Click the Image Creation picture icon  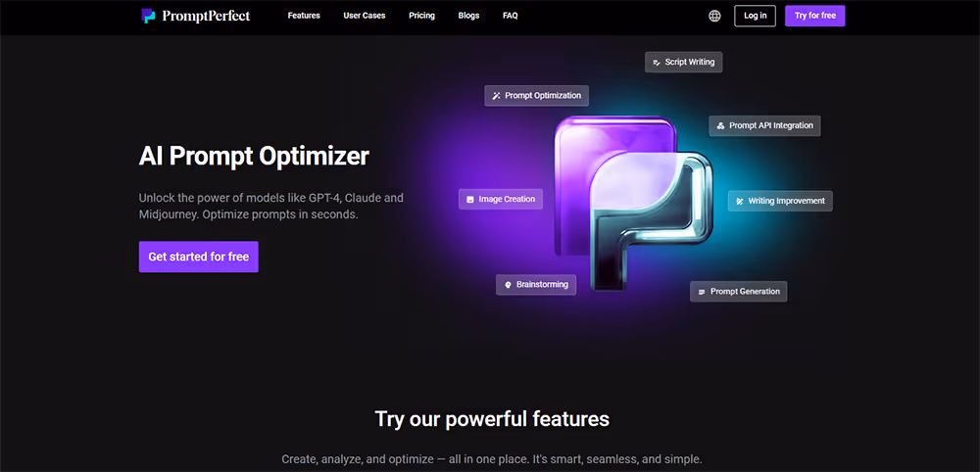(x=470, y=199)
